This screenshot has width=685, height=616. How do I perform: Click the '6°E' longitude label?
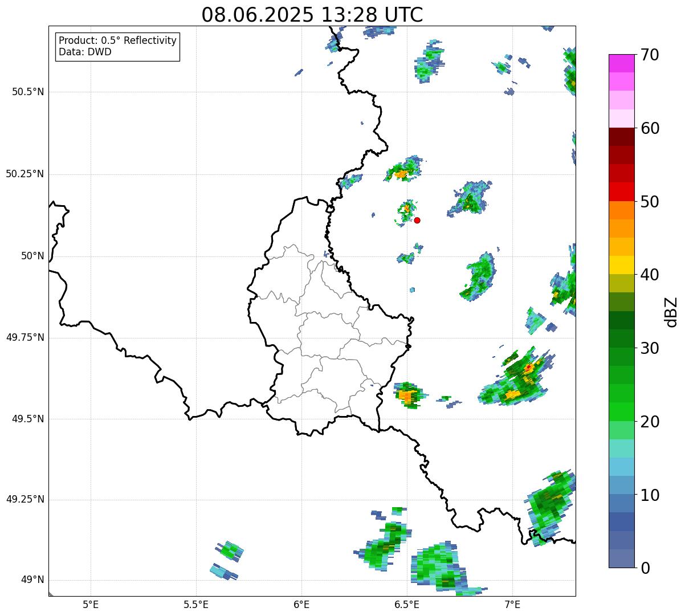pyautogui.click(x=301, y=604)
